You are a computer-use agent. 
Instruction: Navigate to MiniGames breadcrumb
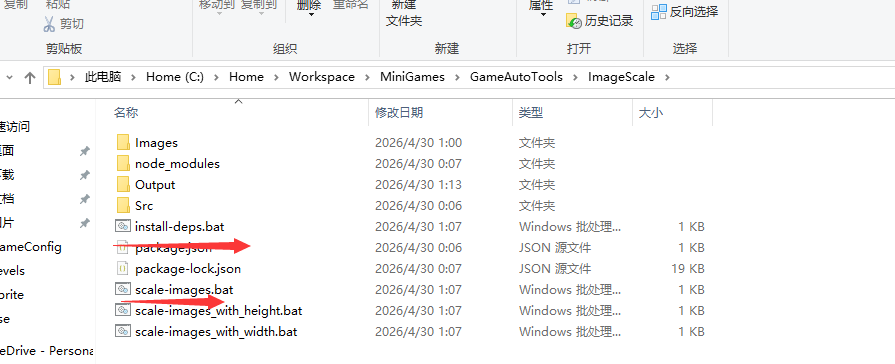point(412,77)
